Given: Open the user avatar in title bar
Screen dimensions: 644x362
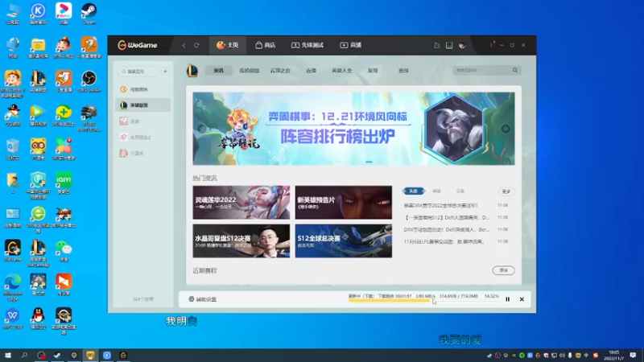Looking at the screenshot, I should (x=462, y=45).
